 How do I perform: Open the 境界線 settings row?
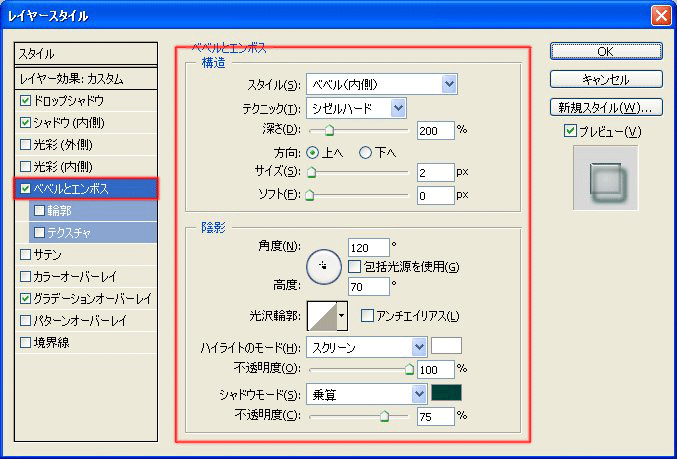tap(86, 342)
